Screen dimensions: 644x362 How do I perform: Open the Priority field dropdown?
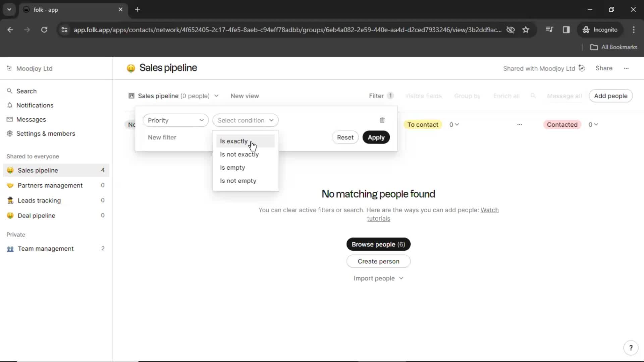click(175, 120)
